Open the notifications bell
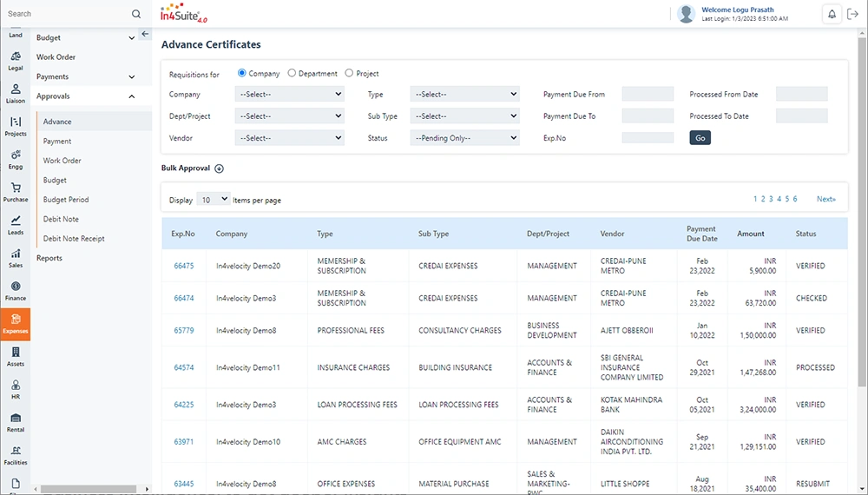 point(832,15)
